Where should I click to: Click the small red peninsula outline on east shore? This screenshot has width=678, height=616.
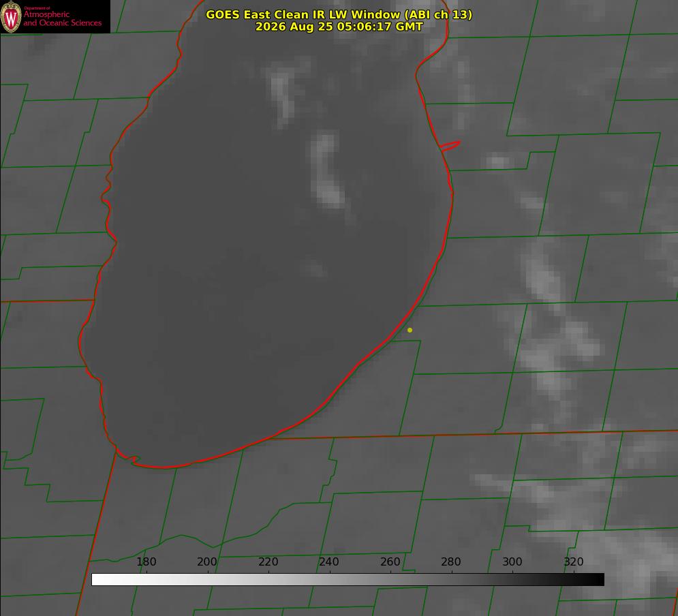(x=450, y=146)
